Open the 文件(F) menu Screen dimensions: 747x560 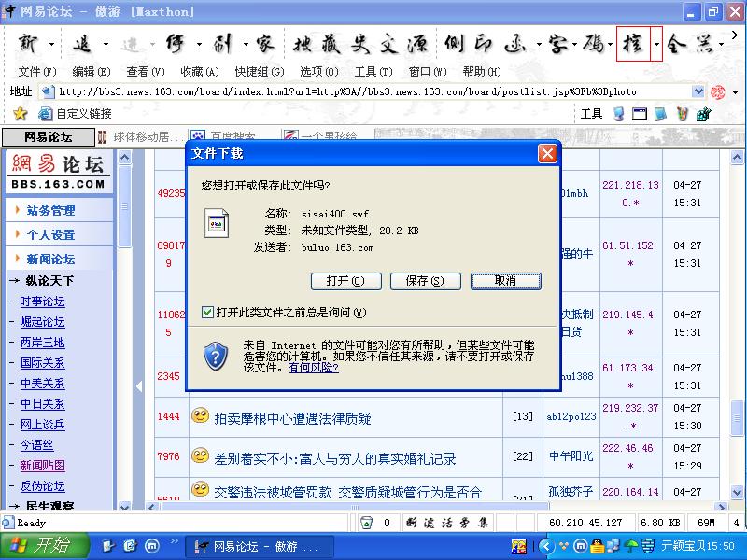coord(36,72)
